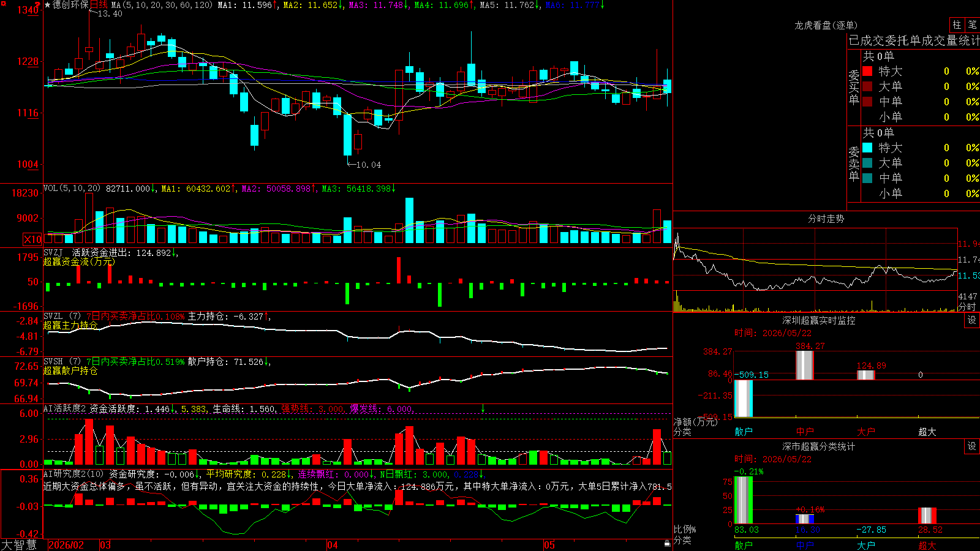This screenshot has height=551, width=980.
Task: Click 大户 category label in 深市超赢分类统计
Action: tap(865, 545)
